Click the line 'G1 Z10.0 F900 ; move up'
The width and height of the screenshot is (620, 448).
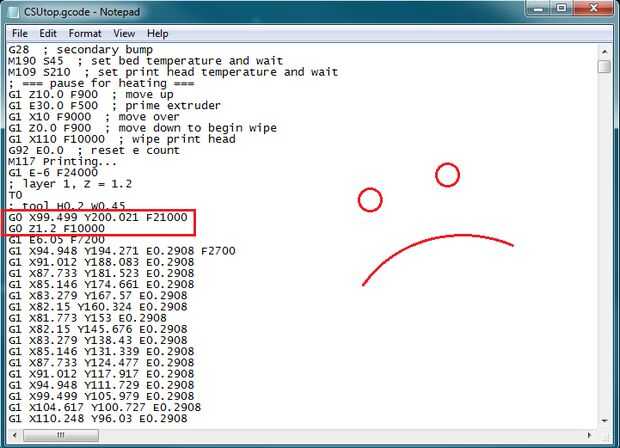91,95
